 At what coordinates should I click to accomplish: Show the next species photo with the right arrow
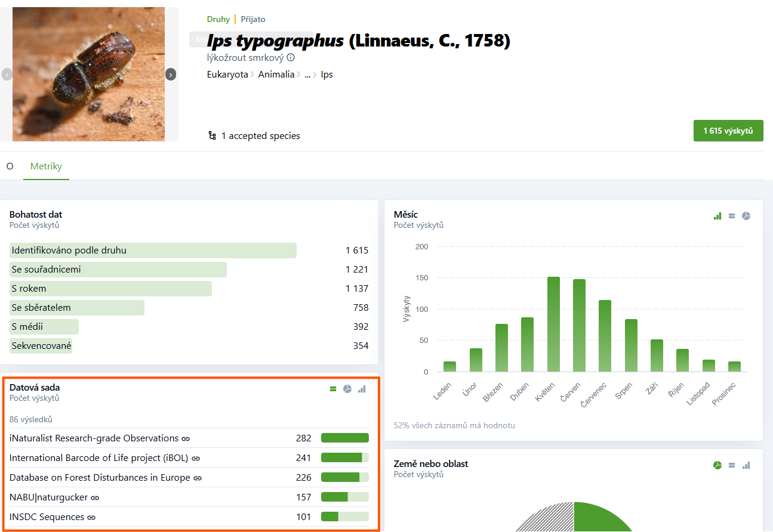[171, 75]
